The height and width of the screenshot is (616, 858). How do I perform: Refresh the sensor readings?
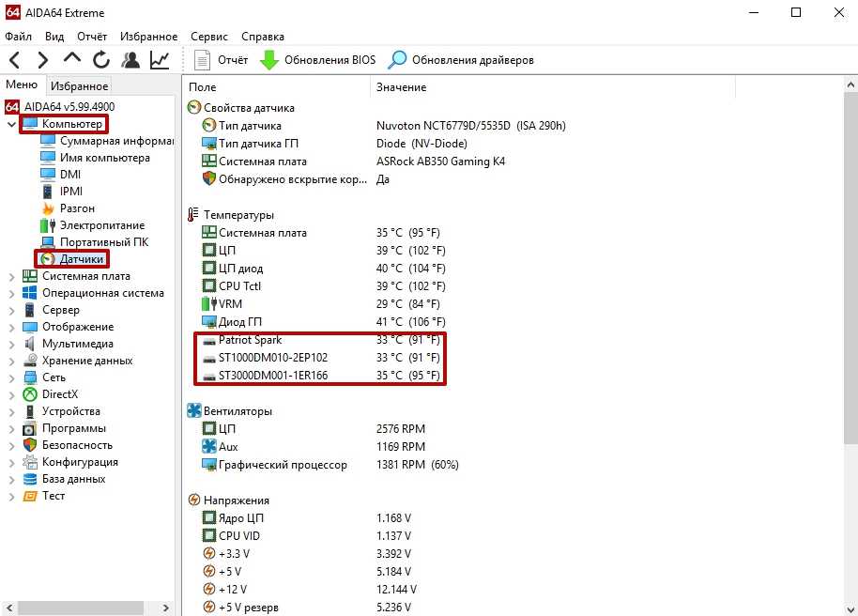[101, 60]
